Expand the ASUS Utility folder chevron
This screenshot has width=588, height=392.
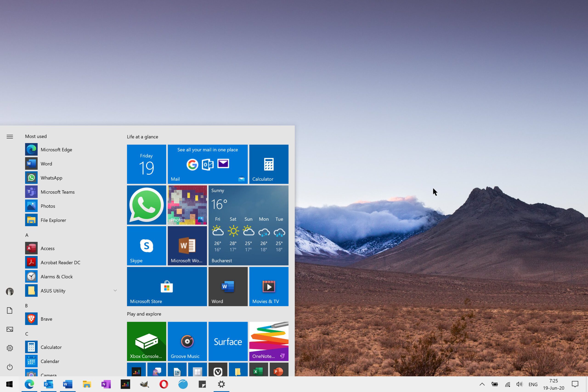(x=115, y=290)
